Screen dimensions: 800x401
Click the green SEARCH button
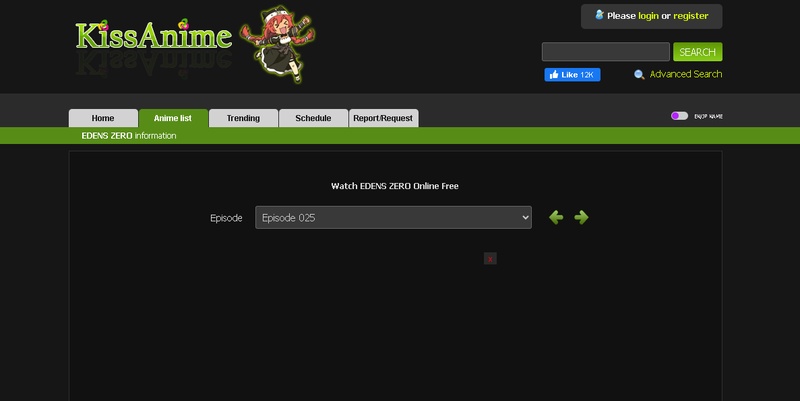[x=697, y=52]
